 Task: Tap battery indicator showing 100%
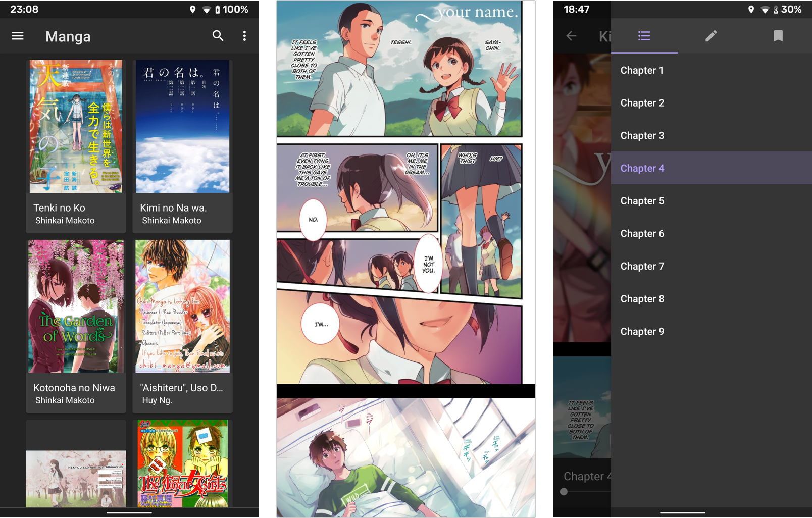(231, 9)
